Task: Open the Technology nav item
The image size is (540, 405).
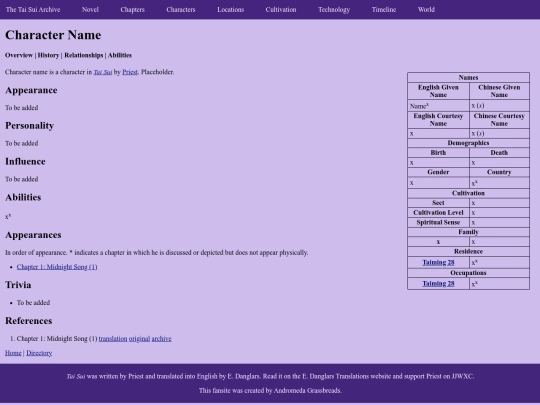Action: (334, 10)
